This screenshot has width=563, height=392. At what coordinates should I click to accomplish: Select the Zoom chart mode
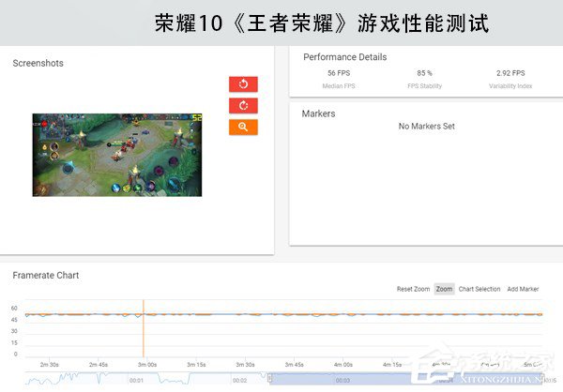(444, 289)
